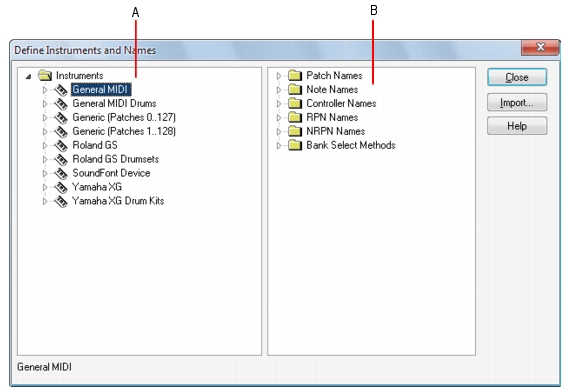
Task: Click the RPN Names folder icon
Action: coord(295,117)
